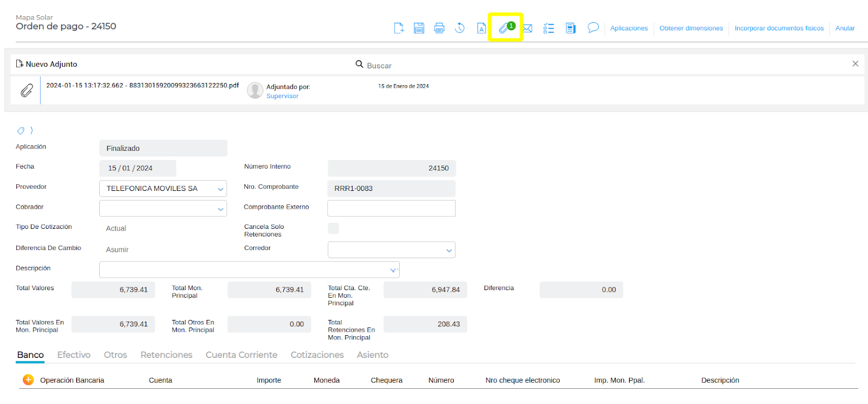The image size is (868, 404).
Task: Print the payment order
Action: 439,28
